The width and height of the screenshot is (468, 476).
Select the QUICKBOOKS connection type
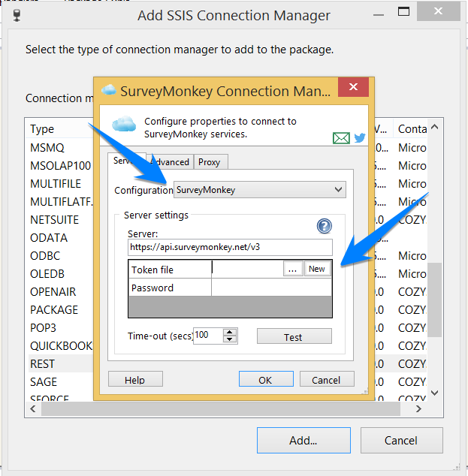click(61, 346)
